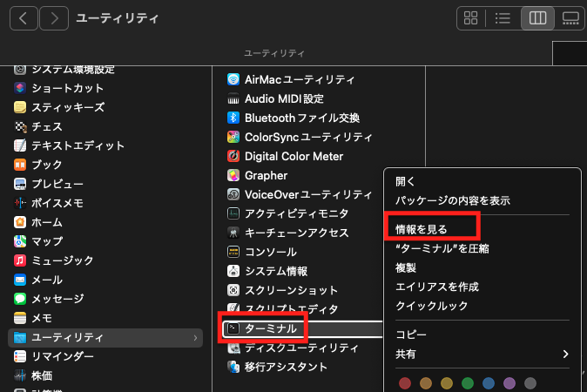Image resolution: width=587 pixels, height=392 pixels.
Task: Select the ターミナル app icon
Action: pyautogui.click(x=233, y=328)
